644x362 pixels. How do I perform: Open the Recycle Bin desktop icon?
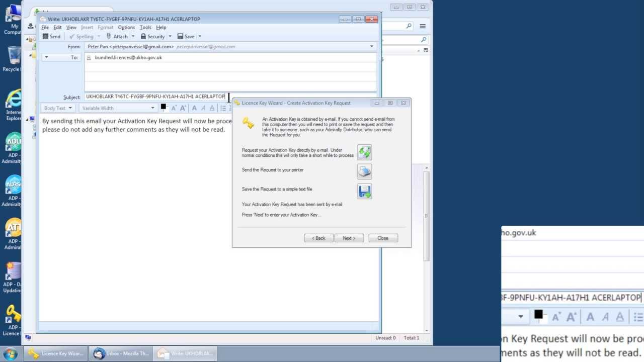click(13, 59)
